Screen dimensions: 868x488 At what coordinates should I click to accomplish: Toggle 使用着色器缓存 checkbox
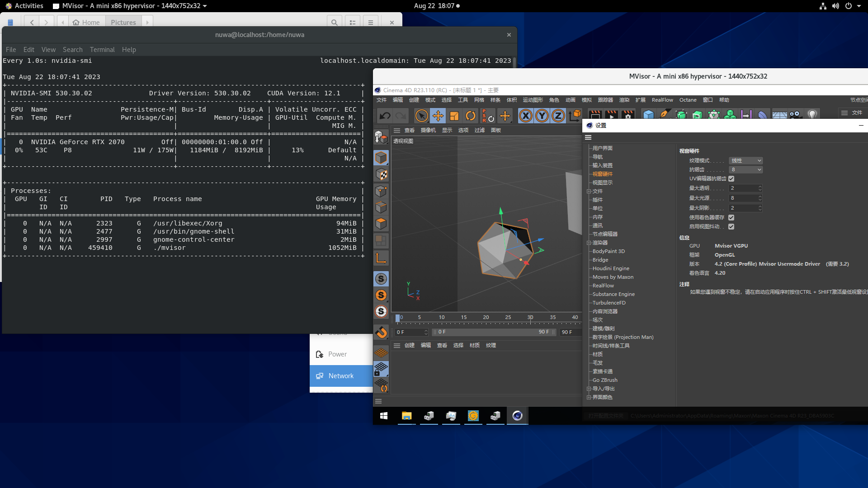731,218
